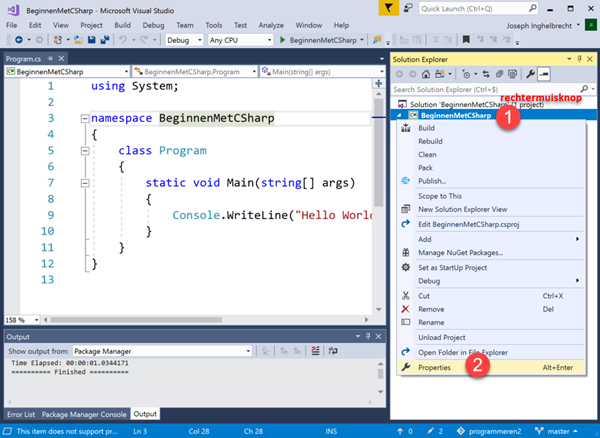The height and width of the screenshot is (438, 600).
Task: Switch to the Package Manager Console tab
Action: pos(84,414)
